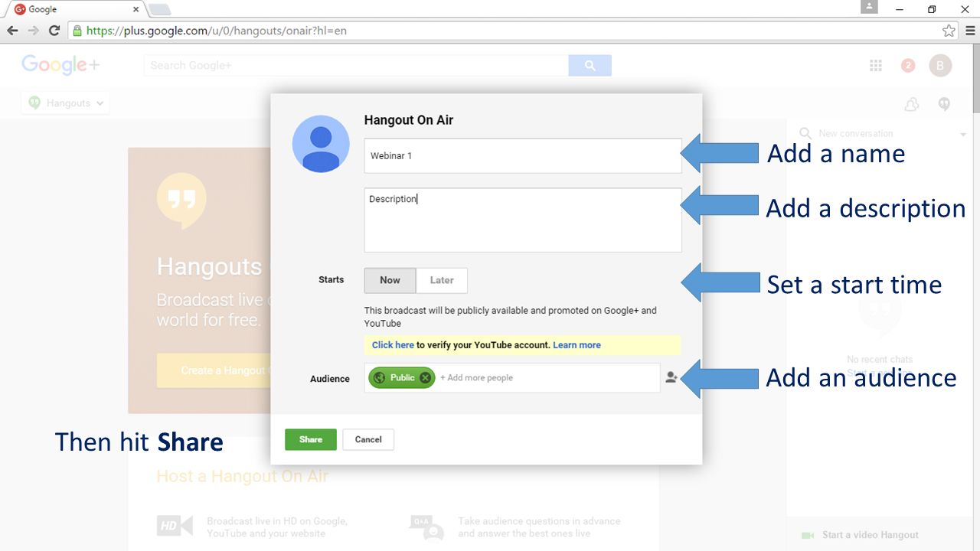Viewport: 980px width, 551px height.
Task: Click the contacts icon in top right
Action: click(911, 105)
